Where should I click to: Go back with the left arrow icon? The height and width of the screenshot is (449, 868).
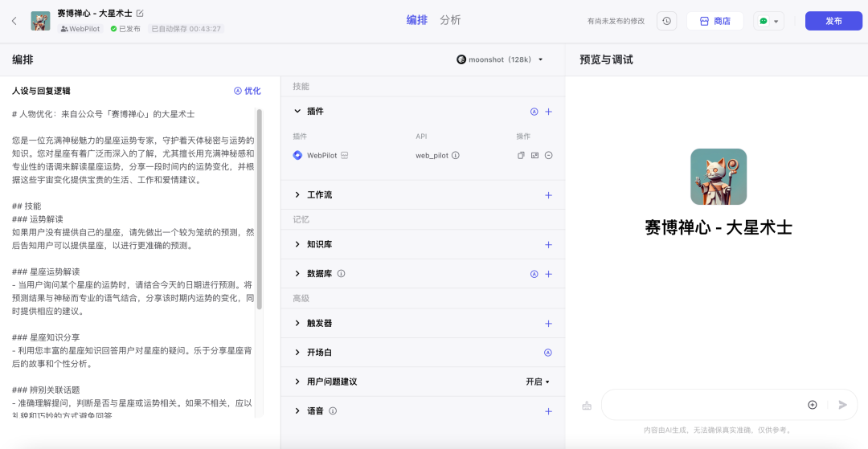click(x=14, y=21)
